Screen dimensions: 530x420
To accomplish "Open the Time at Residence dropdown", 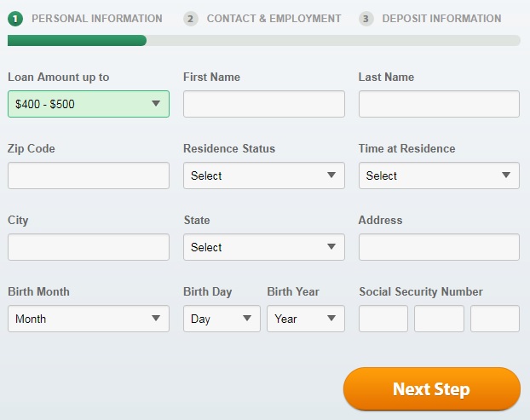I will [x=439, y=175].
